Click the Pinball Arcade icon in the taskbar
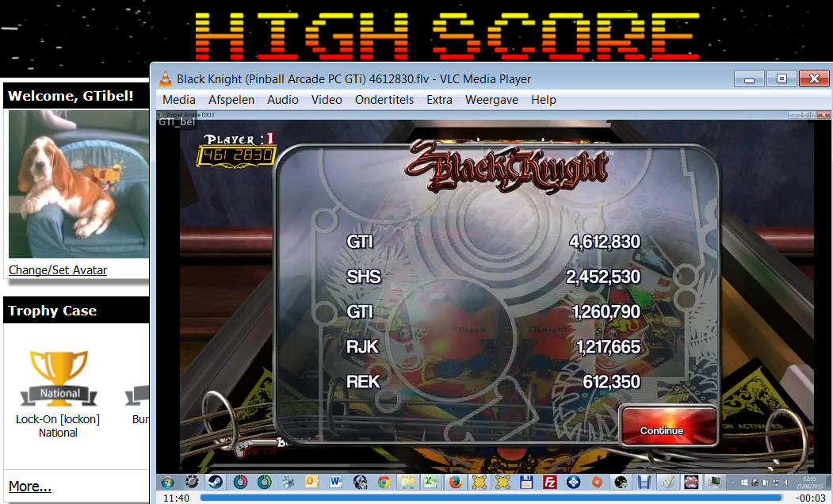This screenshot has width=833, height=504. (x=691, y=482)
